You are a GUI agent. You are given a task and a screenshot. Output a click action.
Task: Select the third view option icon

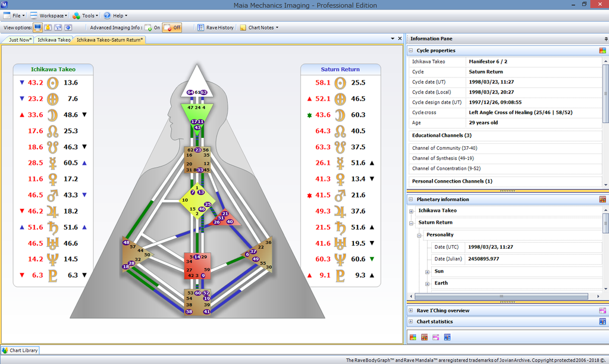pos(58,27)
